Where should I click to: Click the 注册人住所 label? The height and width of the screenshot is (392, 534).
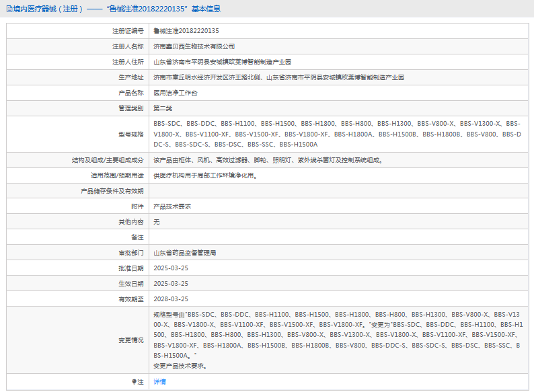click(x=128, y=62)
